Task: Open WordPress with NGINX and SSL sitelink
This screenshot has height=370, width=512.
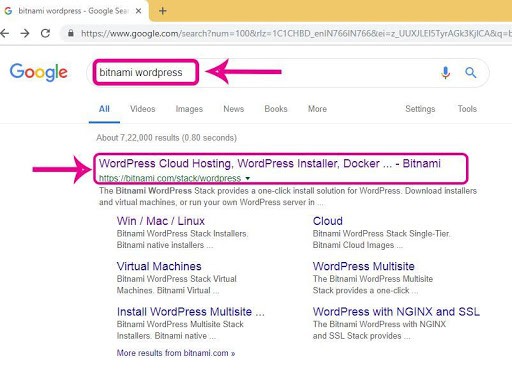Action: tap(396, 312)
